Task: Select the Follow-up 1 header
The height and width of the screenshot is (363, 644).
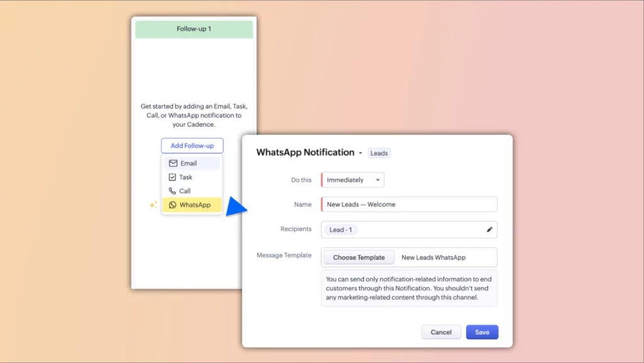Action: [x=194, y=30]
